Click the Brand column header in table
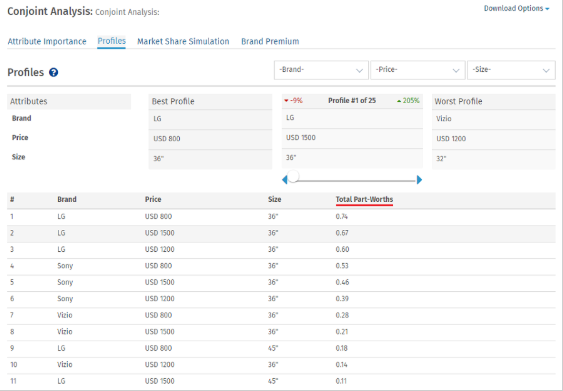Screen dimensions: 563x391 pyautogui.click(x=67, y=200)
